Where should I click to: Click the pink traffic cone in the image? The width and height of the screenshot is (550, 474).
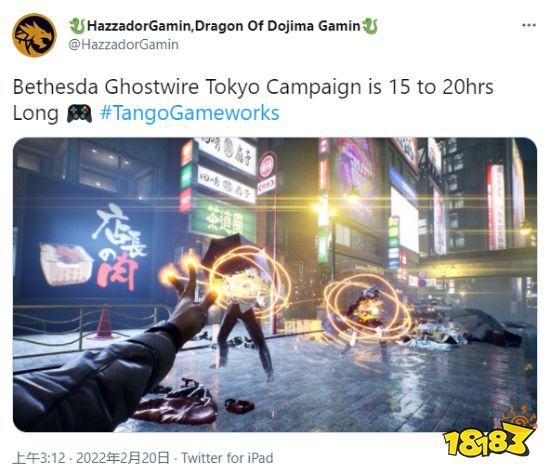[x=104, y=322]
